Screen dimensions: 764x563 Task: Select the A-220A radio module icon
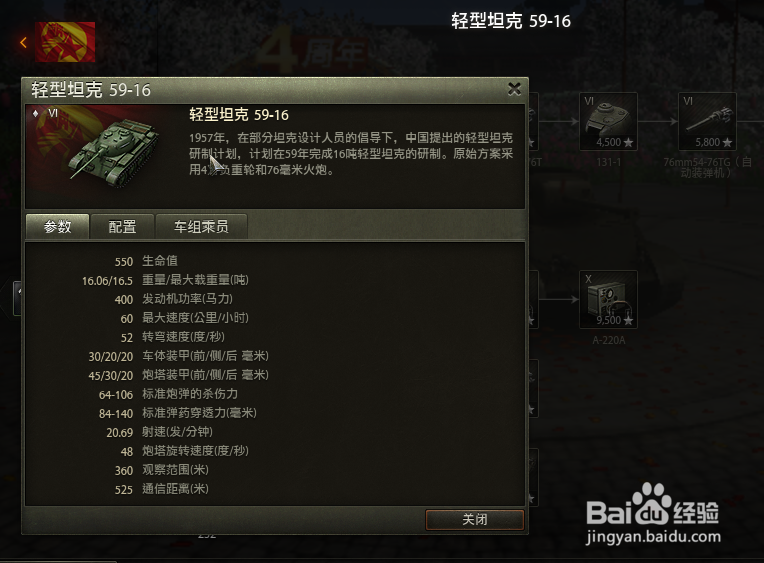point(608,299)
